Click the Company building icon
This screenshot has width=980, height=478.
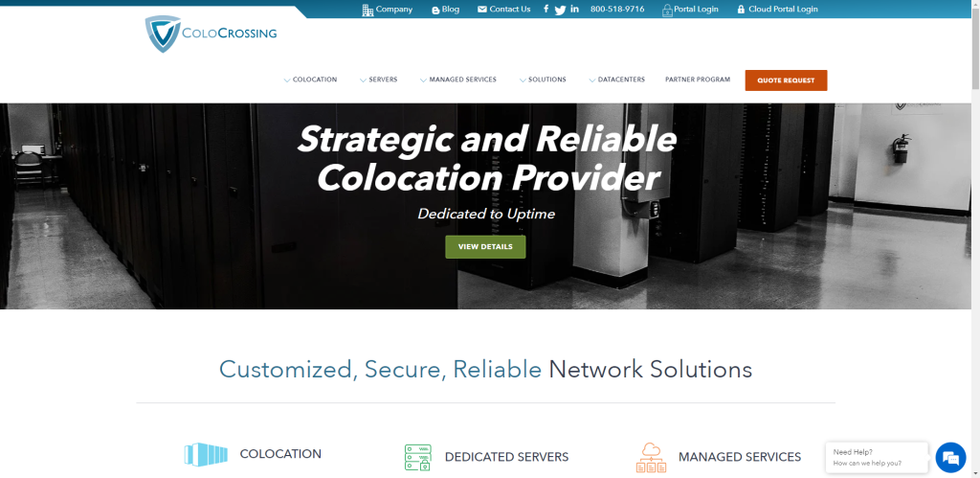coord(367,10)
